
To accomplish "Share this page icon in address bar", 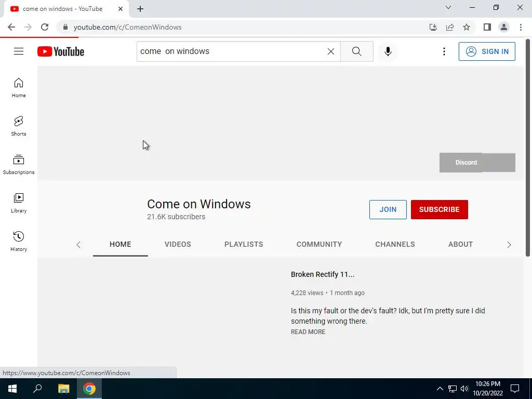I will 450,27.
